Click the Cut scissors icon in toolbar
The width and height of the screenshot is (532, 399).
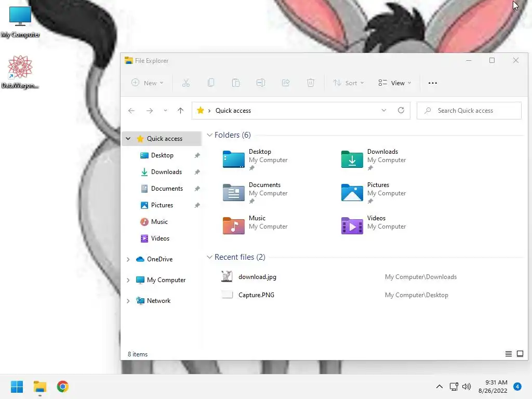(186, 83)
